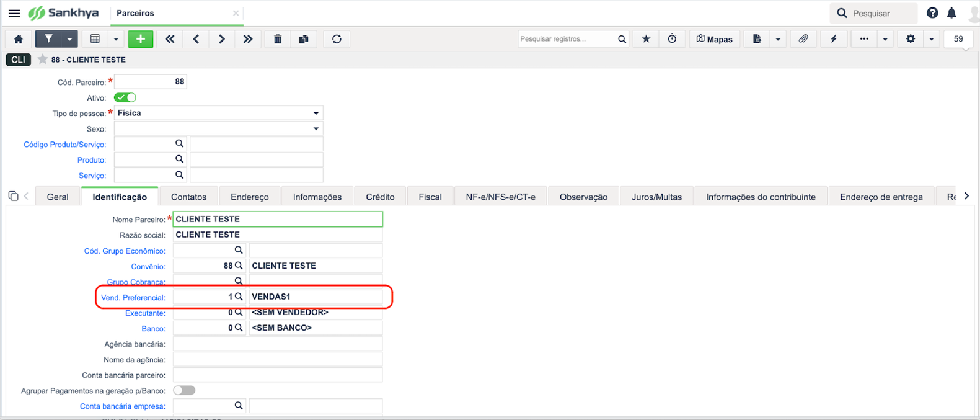This screenshot has width=980, height=420.
Task: Click the Vend. Preferencial link label
Action: [x=133, y=298]
